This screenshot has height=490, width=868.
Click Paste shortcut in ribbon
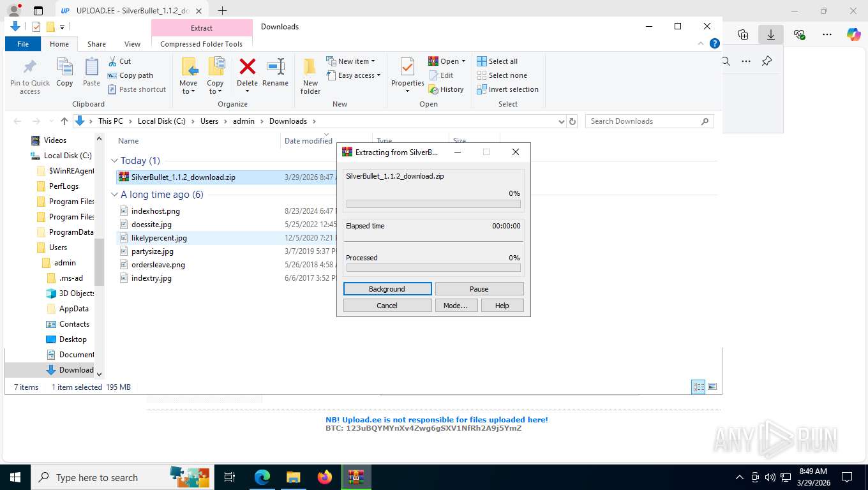(x=137, y=89)
